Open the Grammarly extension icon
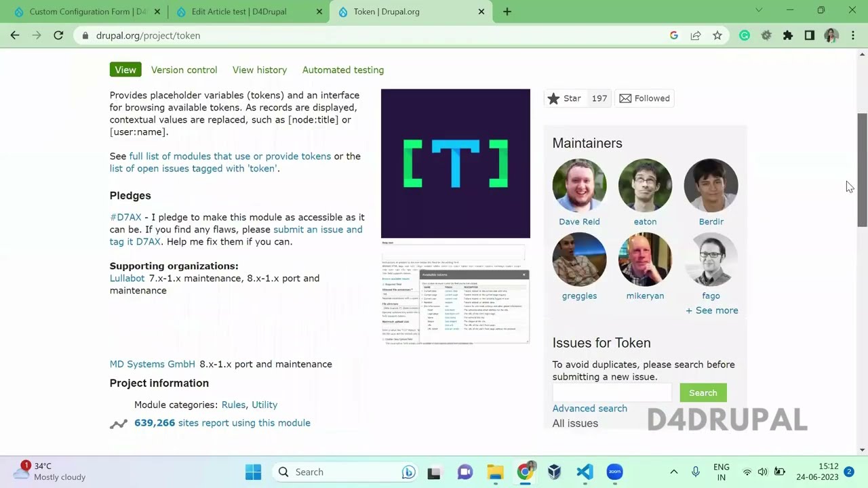This screenshot has width=868, height=488. coord(745,35)
